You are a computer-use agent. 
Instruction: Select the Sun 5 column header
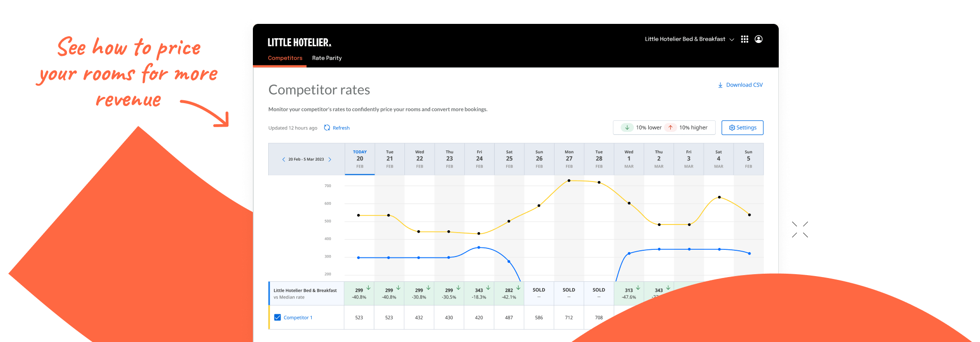749,159
